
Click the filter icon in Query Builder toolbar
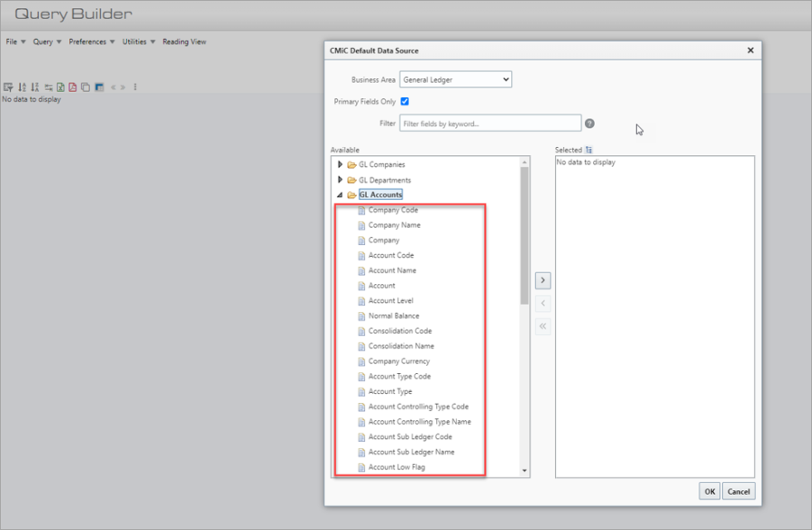[x=8, y=87]
